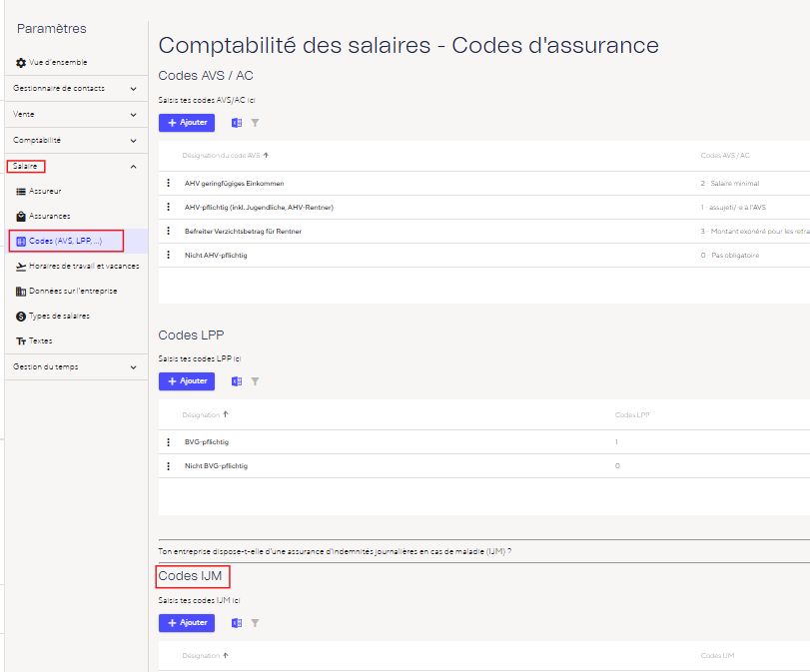
Task: Open row options for Nicht AHV-pflichtig
Action: point(168,256)
